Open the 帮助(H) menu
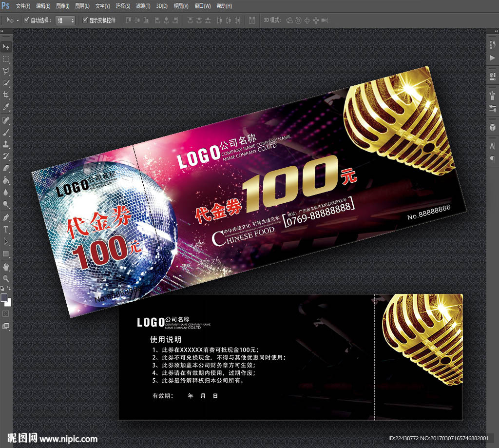The width and height of the screenshot is (499, 448). point(224,6)
